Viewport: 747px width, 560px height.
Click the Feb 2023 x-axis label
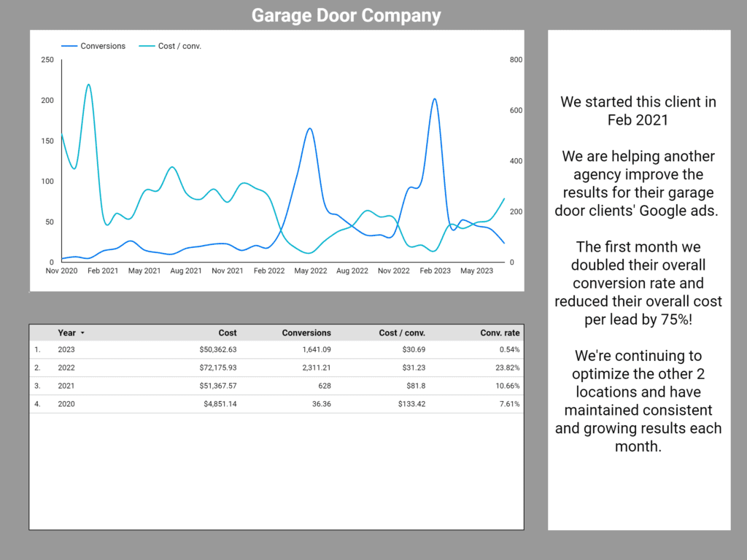coord(436,271)
